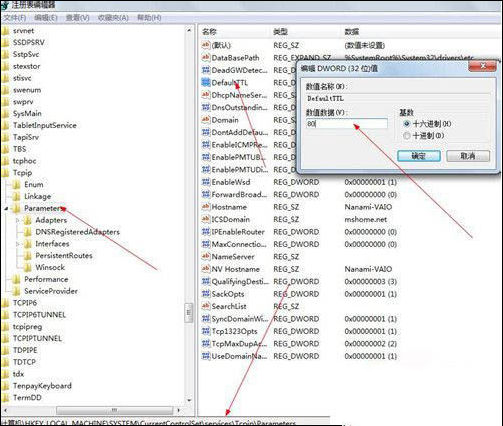Image resolution: width=503 pixels, height=426 pixels.
Task: Click the DataBasePath string value icon
Action: [x=206, y=57]
